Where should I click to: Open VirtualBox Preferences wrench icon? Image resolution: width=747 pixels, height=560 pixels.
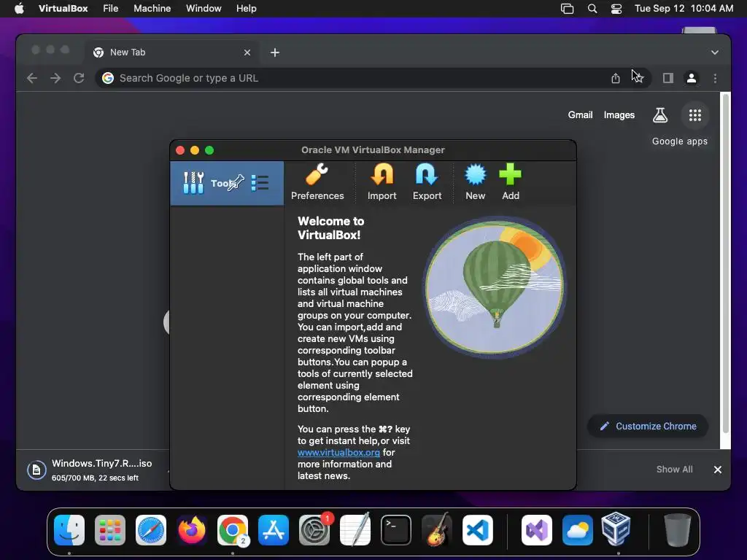[x=317, y=175]
